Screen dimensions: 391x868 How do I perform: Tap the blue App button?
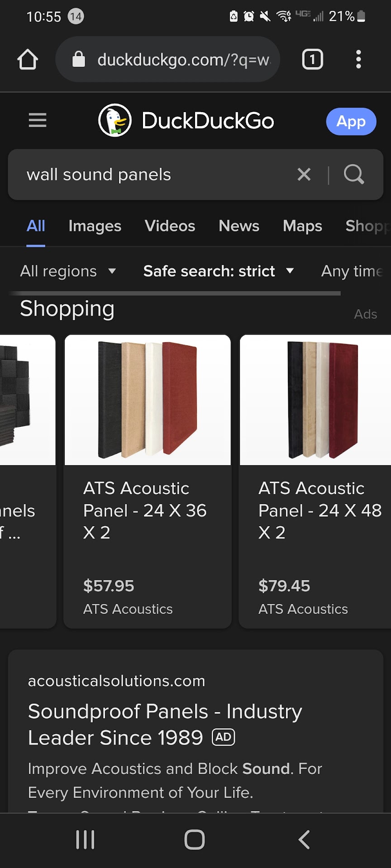(x=351, y=121)
